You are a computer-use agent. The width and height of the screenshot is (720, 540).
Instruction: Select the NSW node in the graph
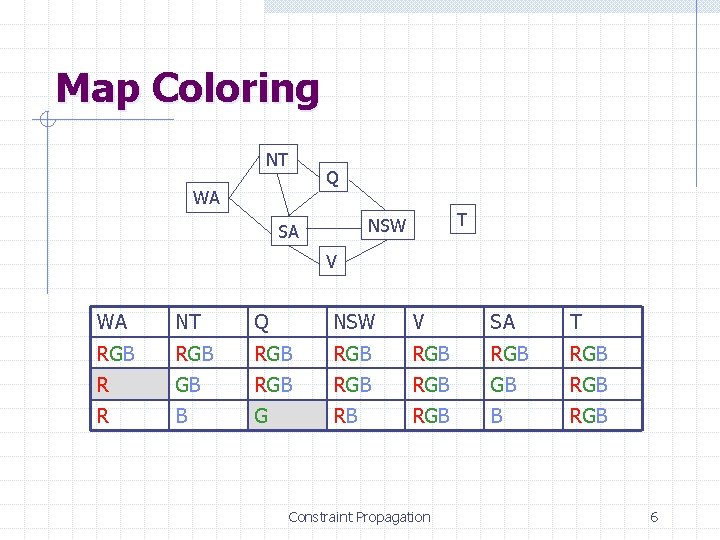pyautogui.click(x=388, y=225)
